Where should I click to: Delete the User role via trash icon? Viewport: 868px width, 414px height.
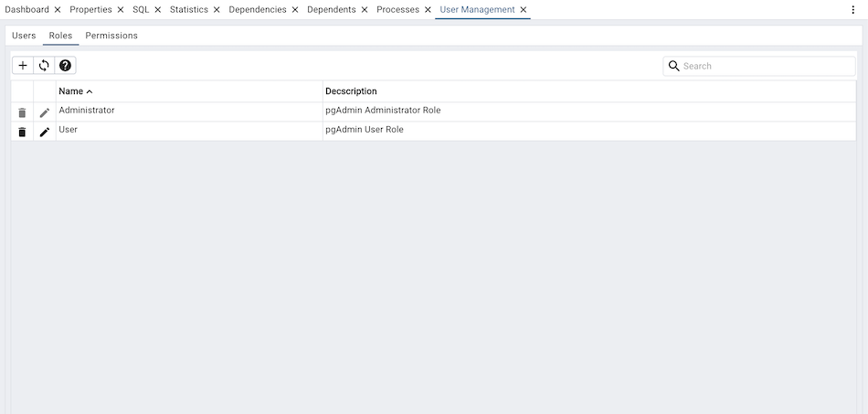click(x=22, y=132)
